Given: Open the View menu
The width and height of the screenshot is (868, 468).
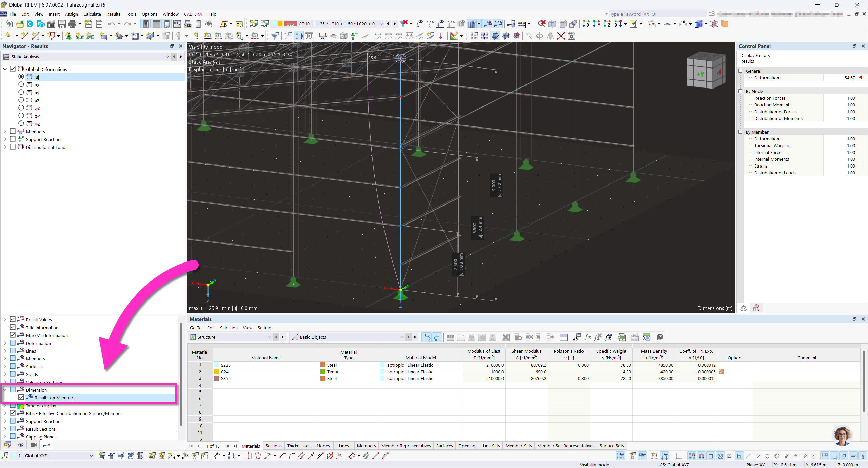Looking at the screenshot, I should [x=39, y=14].
